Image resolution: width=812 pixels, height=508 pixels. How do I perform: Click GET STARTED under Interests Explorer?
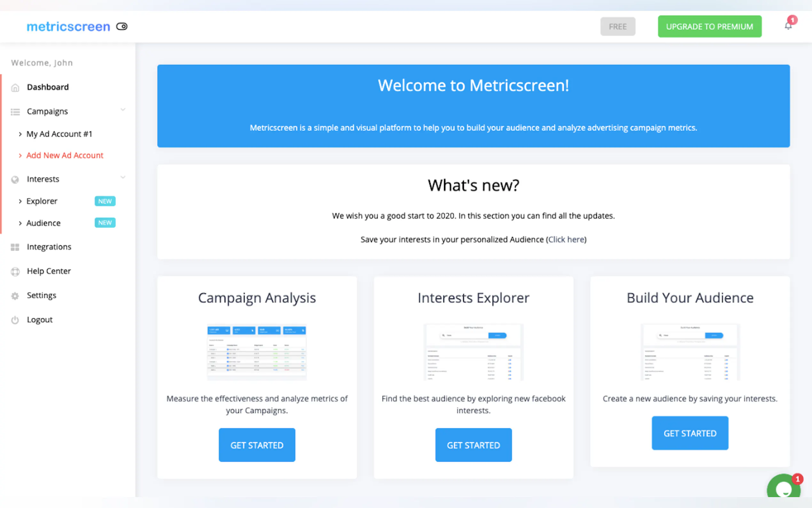tap(473, 445)
